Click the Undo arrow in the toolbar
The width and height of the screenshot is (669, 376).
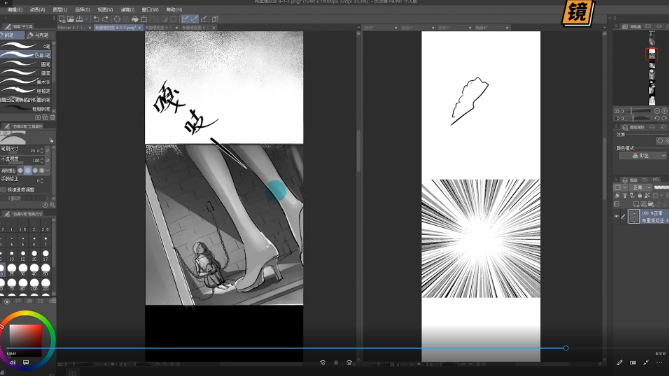pyautogui.click(x=96, y=19)
